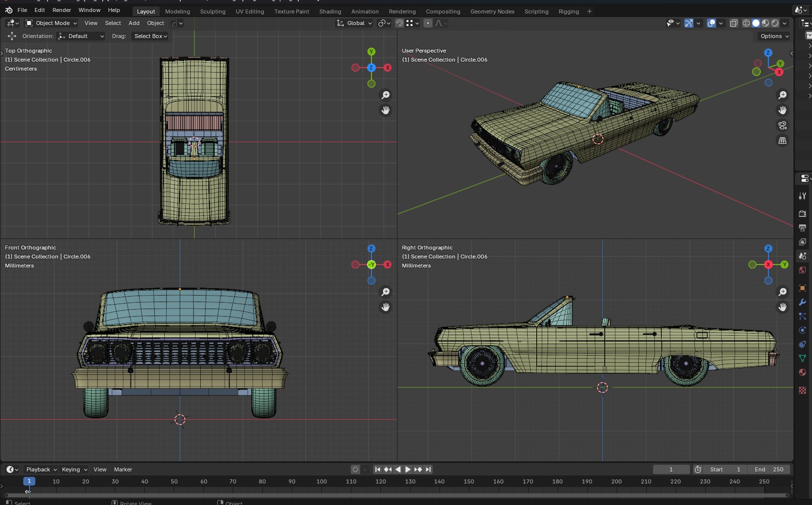Toggle show gizmo button
The image size is (812, 505).
689,23
